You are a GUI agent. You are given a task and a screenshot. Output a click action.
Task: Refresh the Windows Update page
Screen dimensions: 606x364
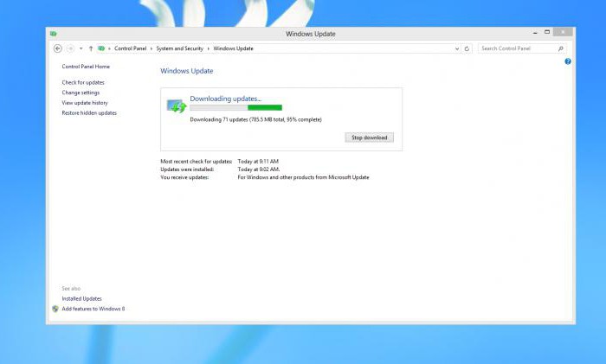[467, 48]
